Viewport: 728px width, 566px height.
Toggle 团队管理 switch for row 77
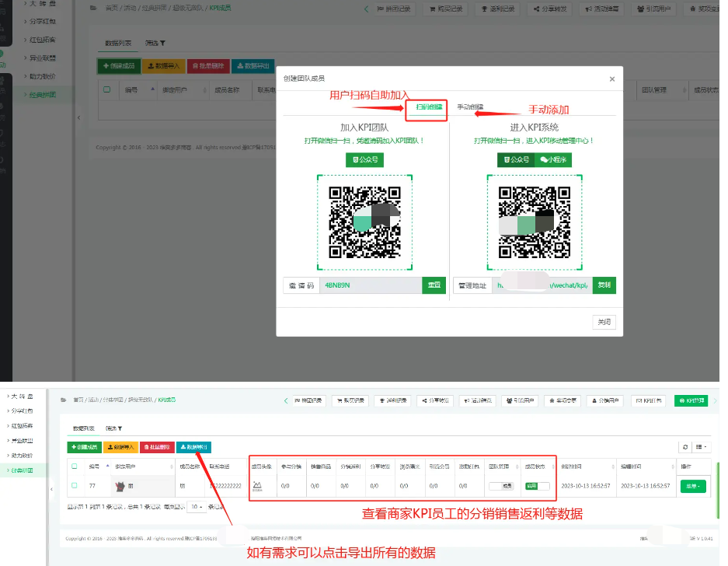pos(501,486)
